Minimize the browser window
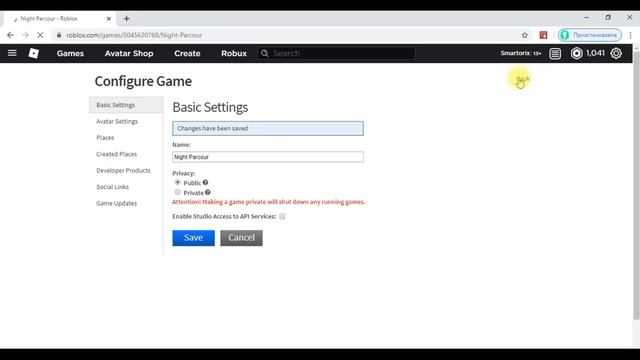 click(x=587, y=18)
